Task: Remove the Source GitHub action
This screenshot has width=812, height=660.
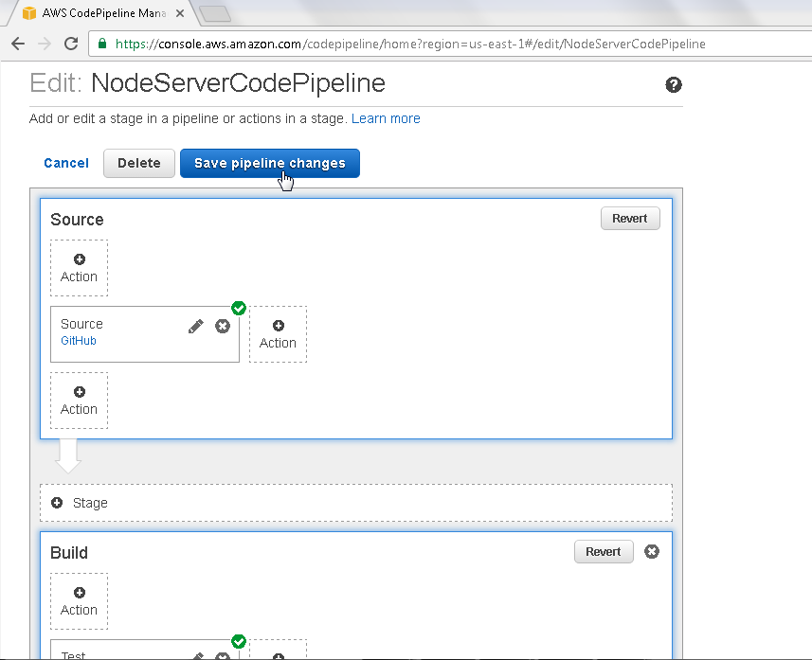Action: coord(223,326)
